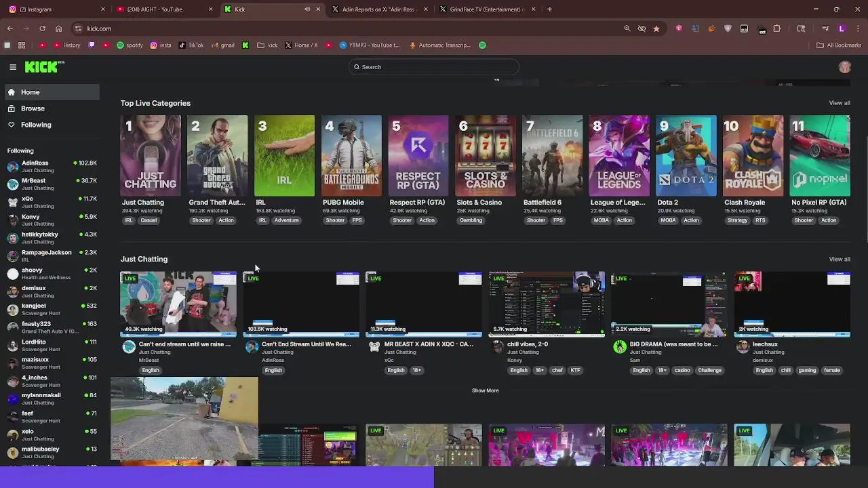Open the gmail bookmark
The height and width of the screenshot is (488, 868).
click(223, 45)
